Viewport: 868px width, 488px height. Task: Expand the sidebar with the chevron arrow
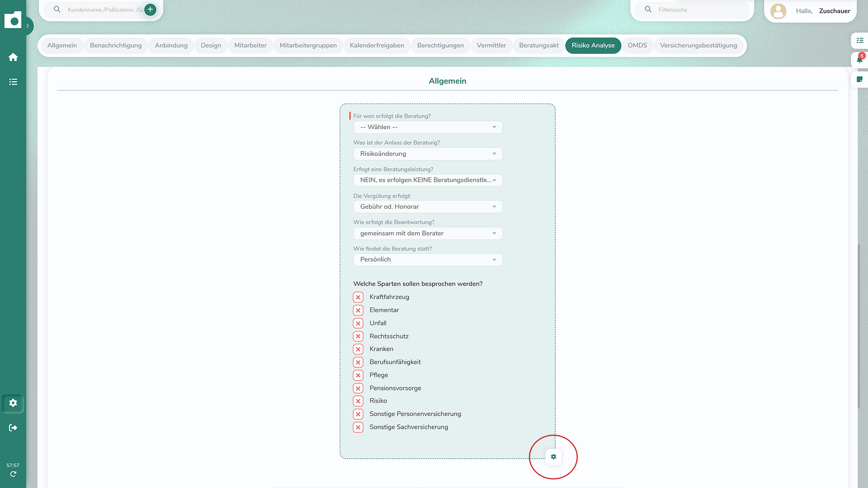(28, 26)
